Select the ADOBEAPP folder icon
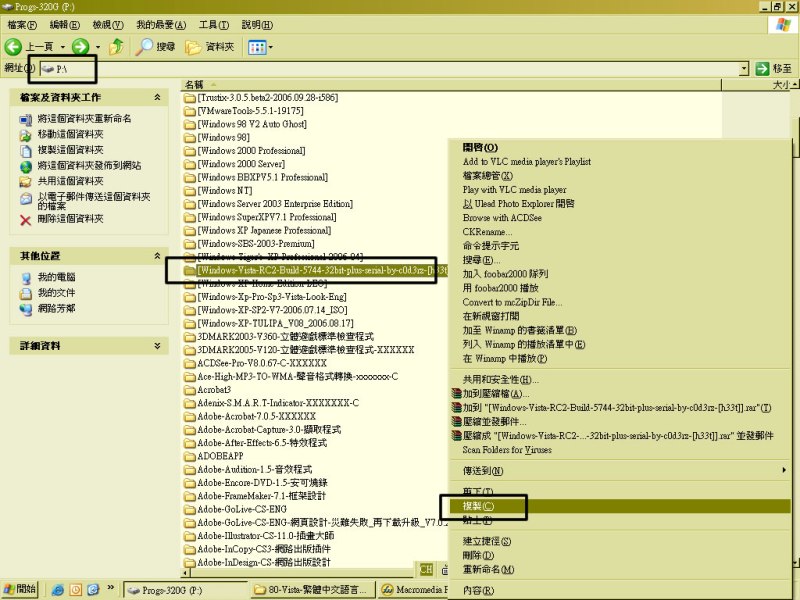The width and height of the screenshot is (800, 600). pyautogui.click(x=190, y=457)
